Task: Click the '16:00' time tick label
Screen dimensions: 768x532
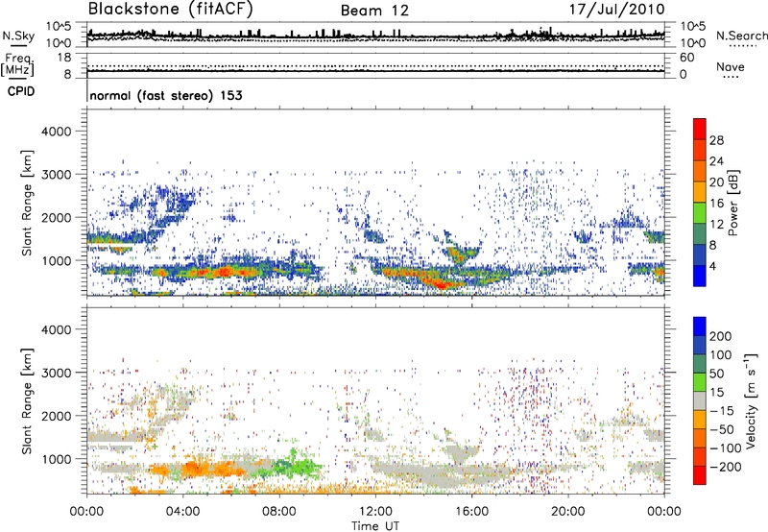Action: tap(471, 512)
